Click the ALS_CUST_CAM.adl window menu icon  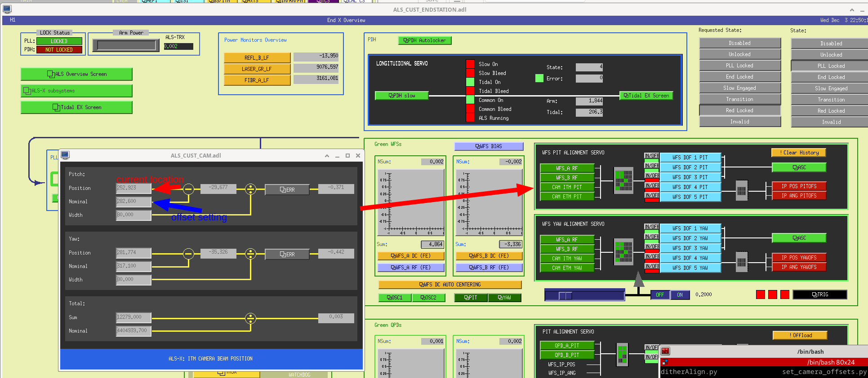click(x=65, y=155)
